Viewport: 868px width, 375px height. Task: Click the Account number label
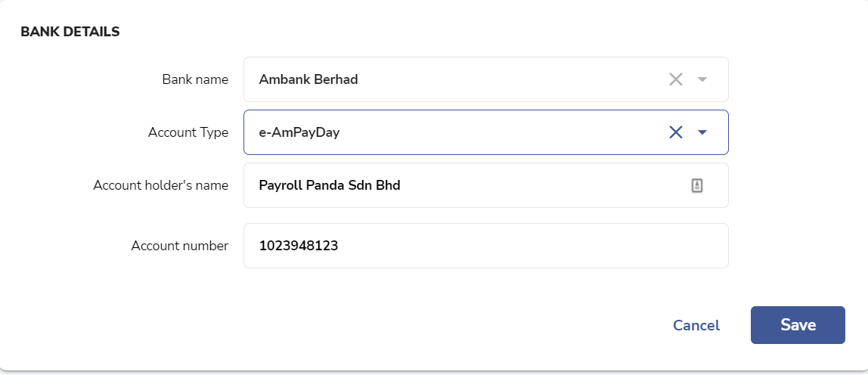(x=179, y=246)
